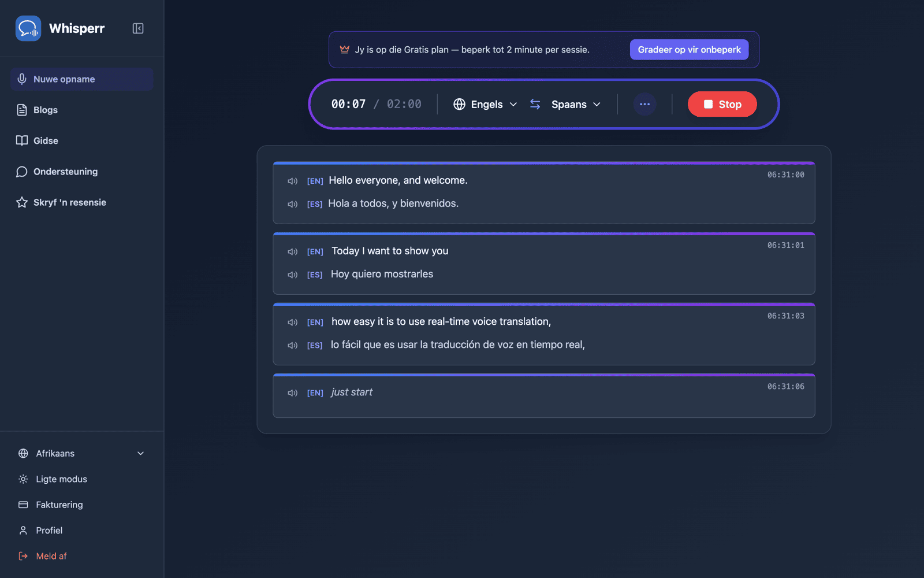Screen dimensions: 924x578
Task: Click the crown icon in plan banner
Action: pos(345,49)
